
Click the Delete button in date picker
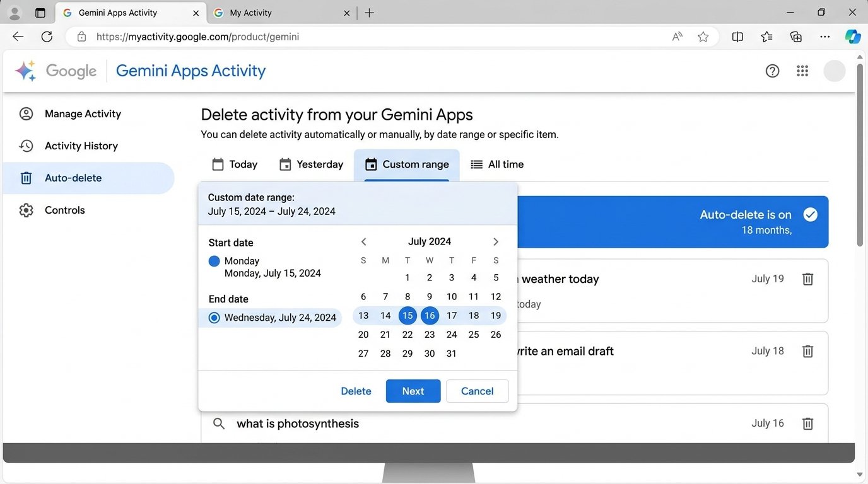[x=356, y=391]
